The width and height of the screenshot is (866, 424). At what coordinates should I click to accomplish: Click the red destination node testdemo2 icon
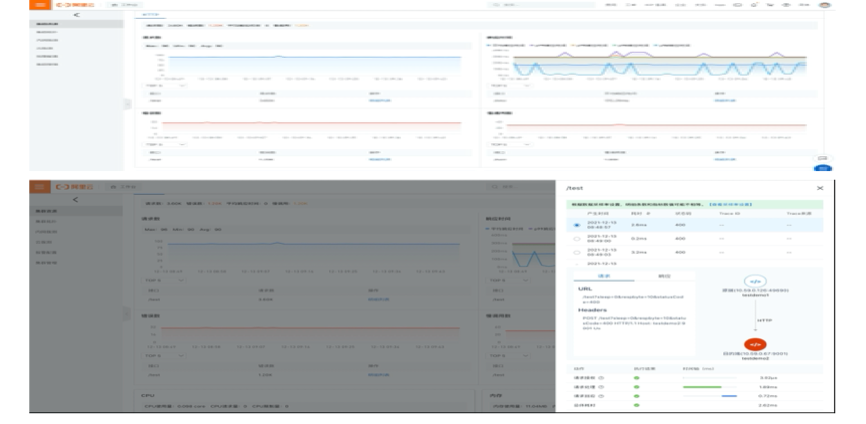[x=755, y=344]
